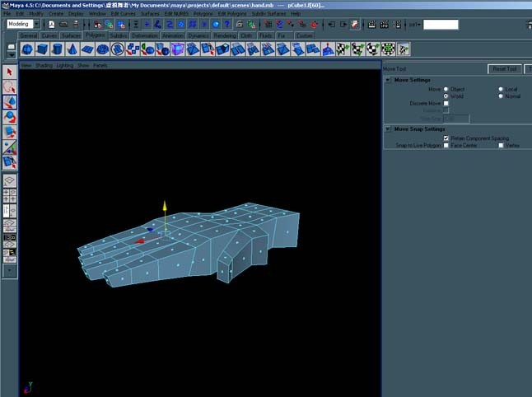Click the blue question mark help icon
Viewport: 532px width, 397px height.
coord(227,25)
